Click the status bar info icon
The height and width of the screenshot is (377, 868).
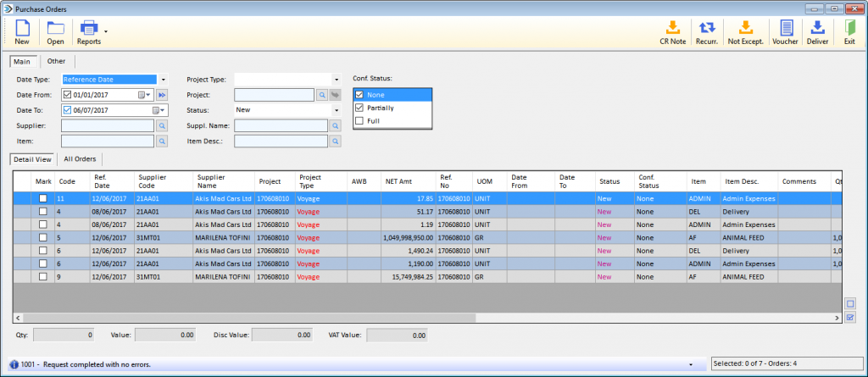pyautogui.click(x=14, y=365)
